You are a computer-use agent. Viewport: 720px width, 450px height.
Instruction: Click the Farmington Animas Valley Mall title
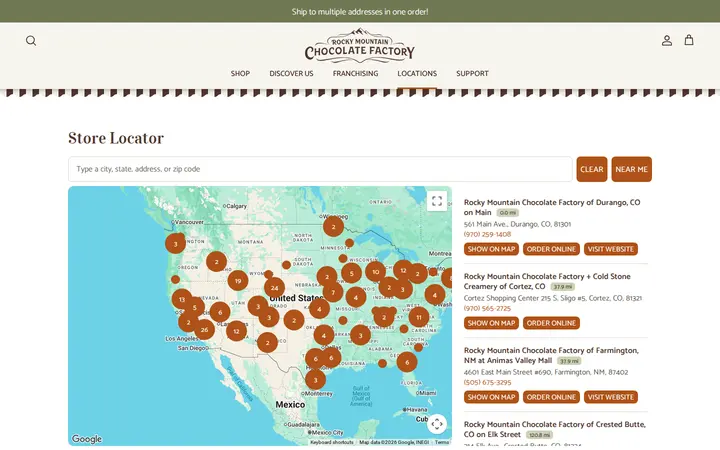pyautogui.click(x=551, y=355)
